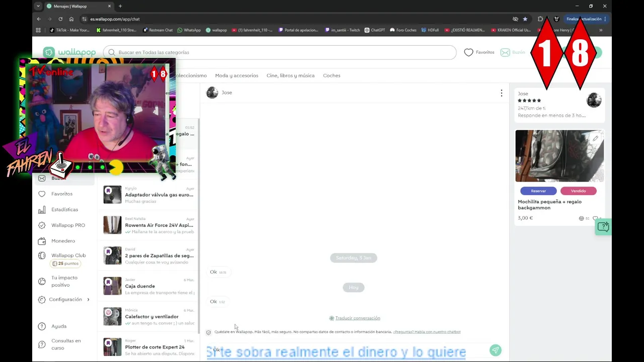
Task: Close the 'Mensajes | Wallapop' tab
Action: 108,6
